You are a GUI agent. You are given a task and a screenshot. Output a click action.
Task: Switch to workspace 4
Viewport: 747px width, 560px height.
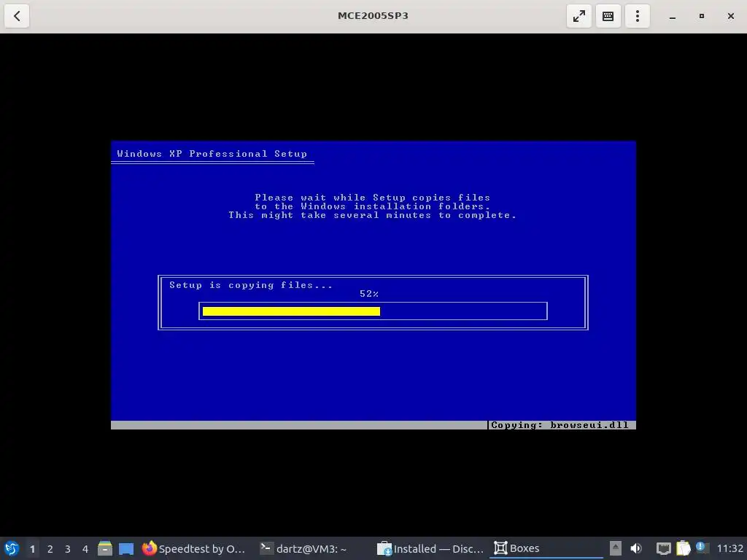coord(85,549)
